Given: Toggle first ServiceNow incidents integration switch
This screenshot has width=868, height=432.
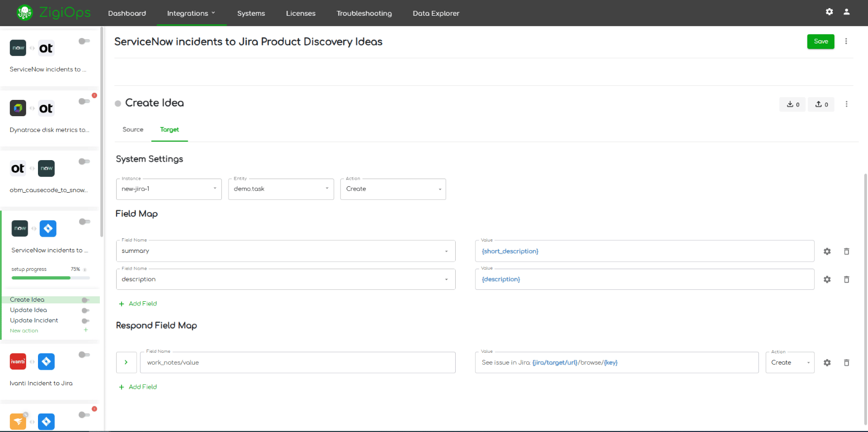Looking at the screenshot, I should click(84, 41).
